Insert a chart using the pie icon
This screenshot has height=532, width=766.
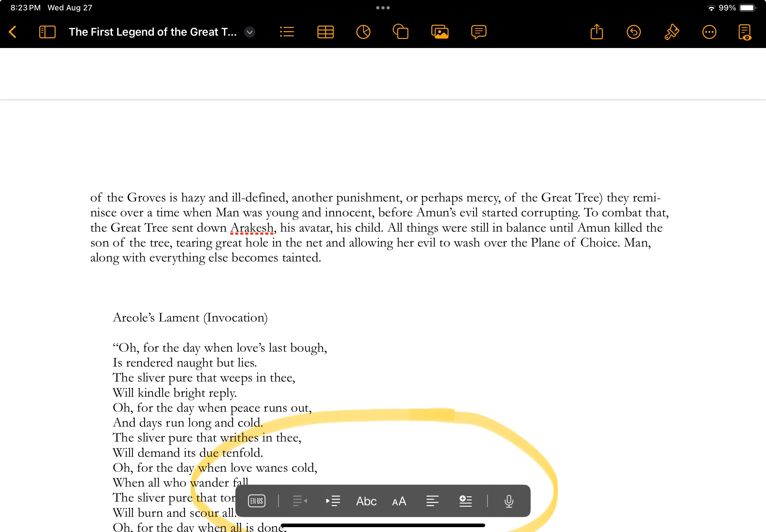pos(363,32)
